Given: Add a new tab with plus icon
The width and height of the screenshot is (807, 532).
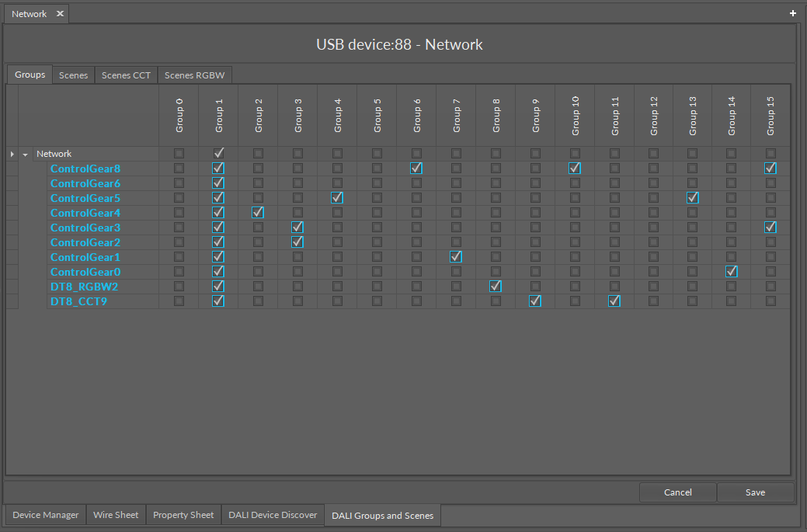Looking at the screenshot, I should (792, 13).
